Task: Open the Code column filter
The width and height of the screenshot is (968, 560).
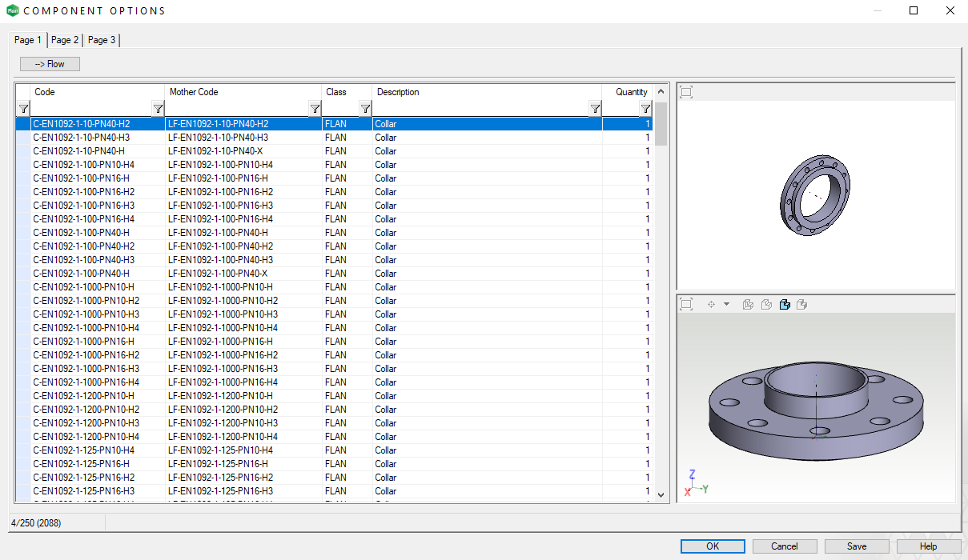Action: click(158, 109)
